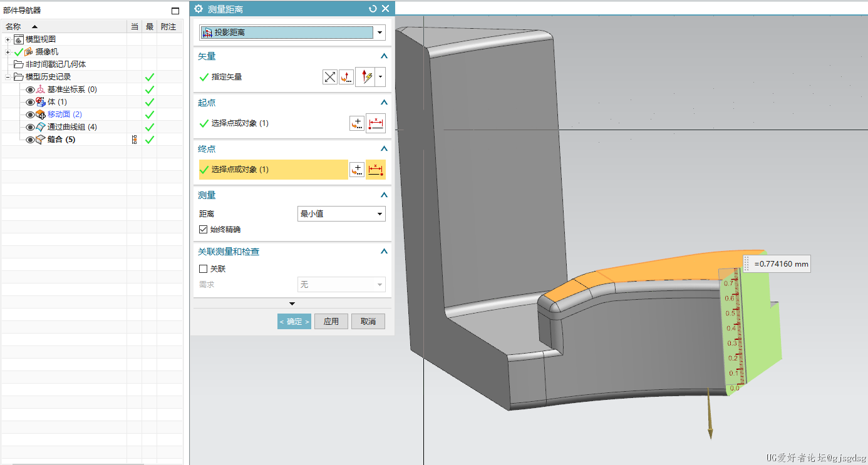Viewport: 868px width, 465px height.
Task: Open the Measure Distance dialog settings gear
Action: 199,9
